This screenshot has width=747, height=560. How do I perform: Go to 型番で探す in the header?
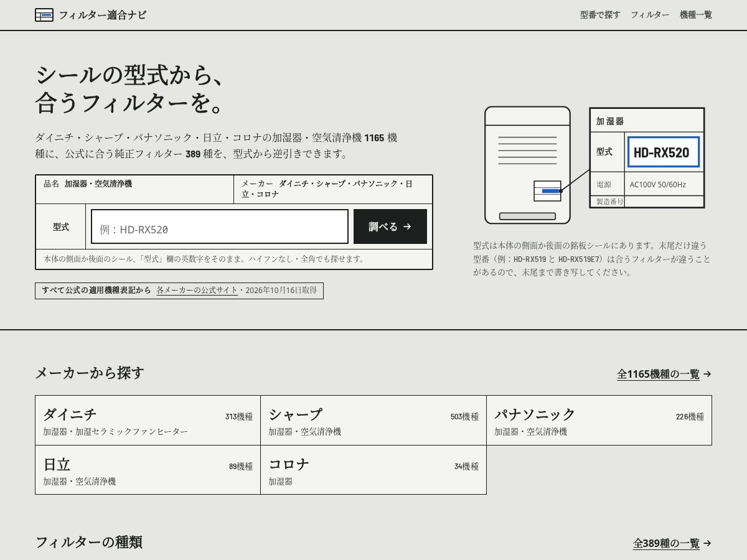(x=600, y=15)
